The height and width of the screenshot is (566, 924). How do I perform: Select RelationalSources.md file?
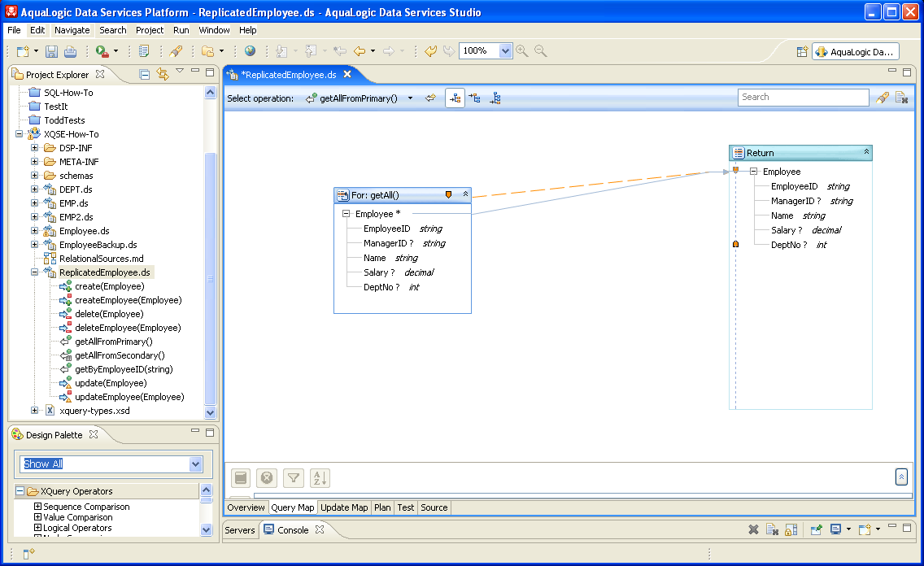click(102, 259)
